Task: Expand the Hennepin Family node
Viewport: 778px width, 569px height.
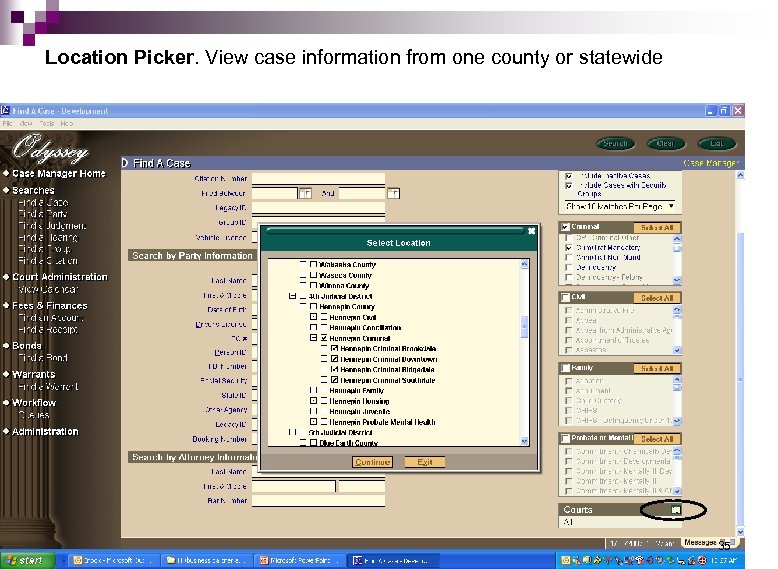Action: tap(313, 390)
